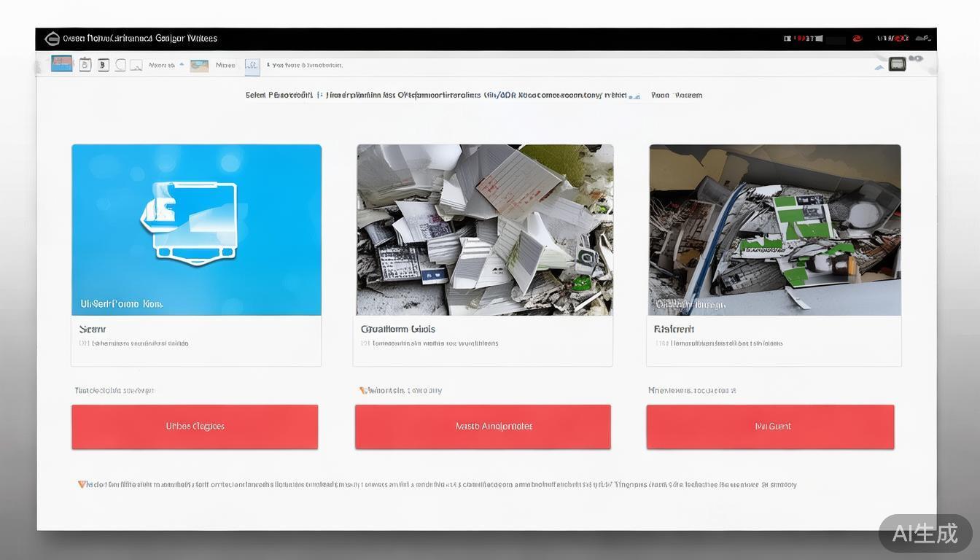This screenshot has width=980, height=560.
Task: Open the blue scanner card image
Action: [x=196, y=230]
